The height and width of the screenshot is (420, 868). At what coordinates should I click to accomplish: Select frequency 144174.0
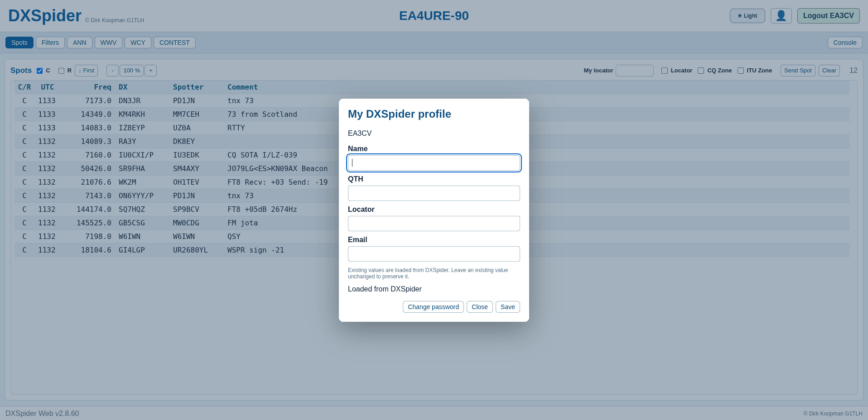94,210
